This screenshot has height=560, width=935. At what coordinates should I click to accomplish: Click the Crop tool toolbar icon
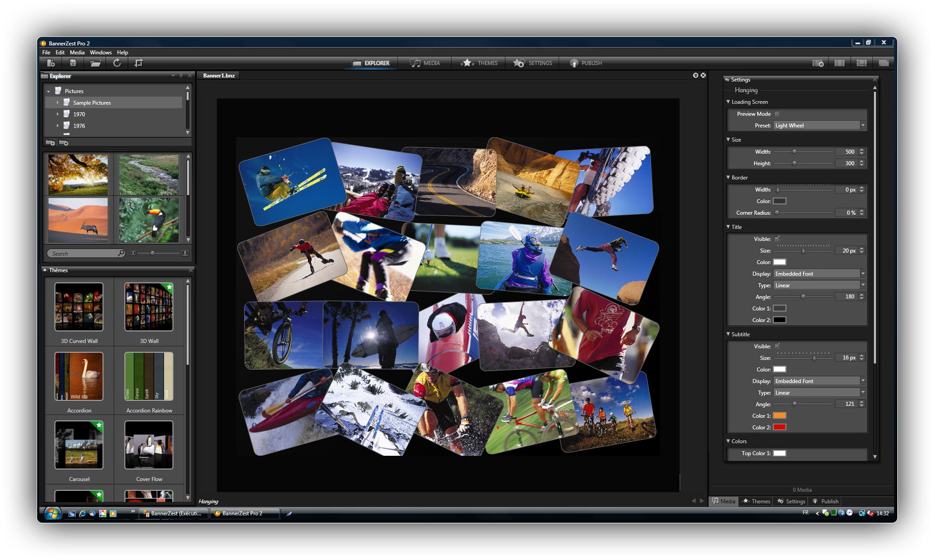139,63
